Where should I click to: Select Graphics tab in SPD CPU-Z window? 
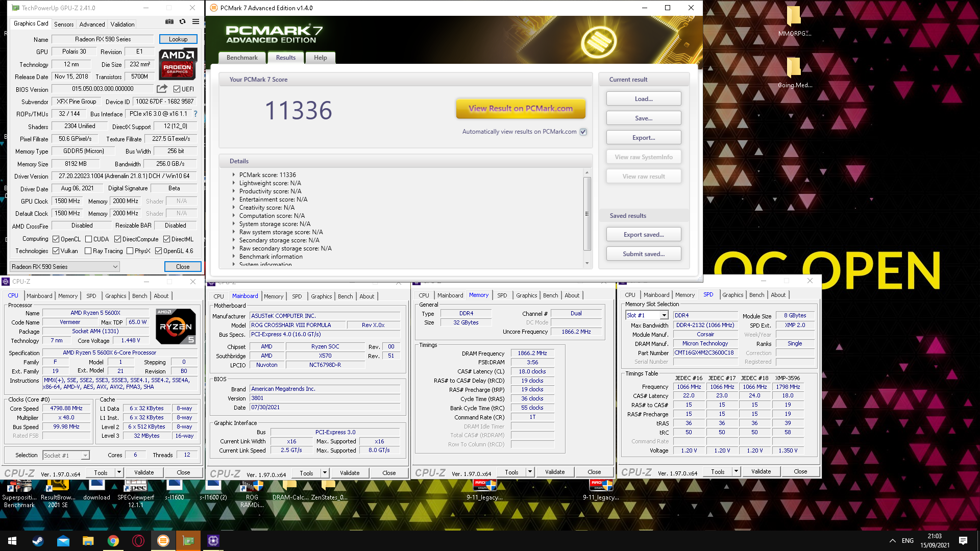click(x=732, y=295)
